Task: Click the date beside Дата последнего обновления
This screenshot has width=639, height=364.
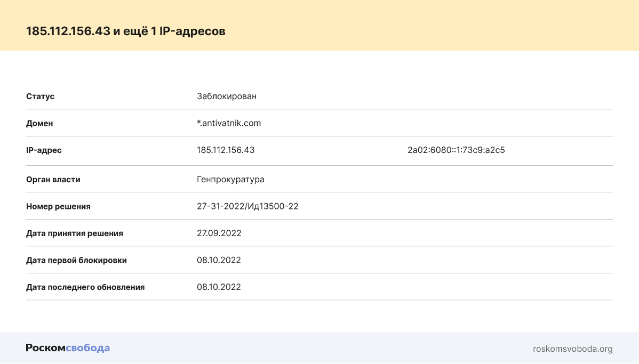Action: pos(219,287)
